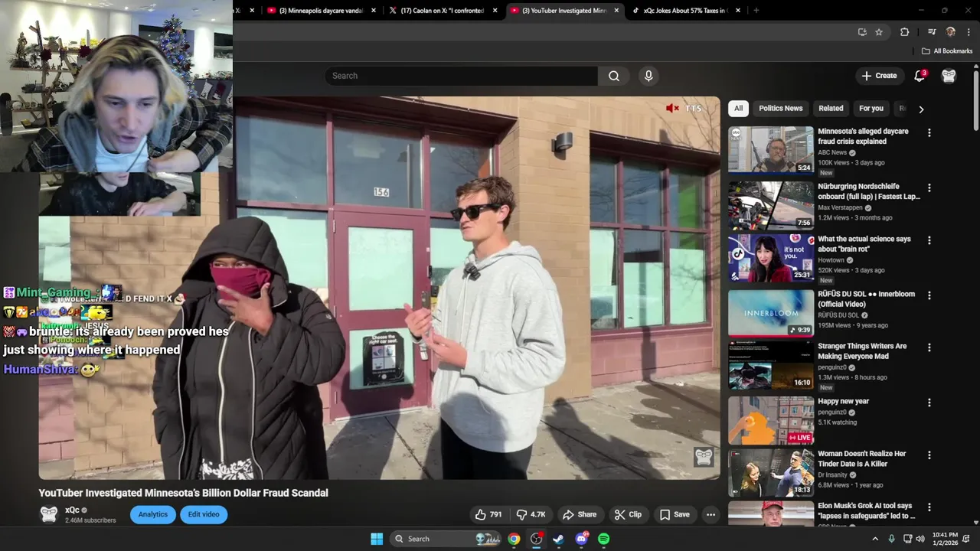The width and height of the screenshot is (980, 551).
Task: Open 'Minnesota's alleged daycare fraud crisis explained' thumbnail
Action: click(771, 150)
